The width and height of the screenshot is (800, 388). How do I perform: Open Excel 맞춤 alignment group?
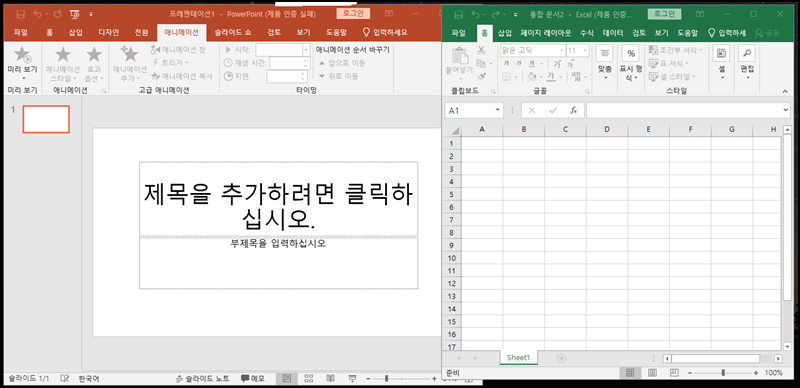[x=605, y=63]
